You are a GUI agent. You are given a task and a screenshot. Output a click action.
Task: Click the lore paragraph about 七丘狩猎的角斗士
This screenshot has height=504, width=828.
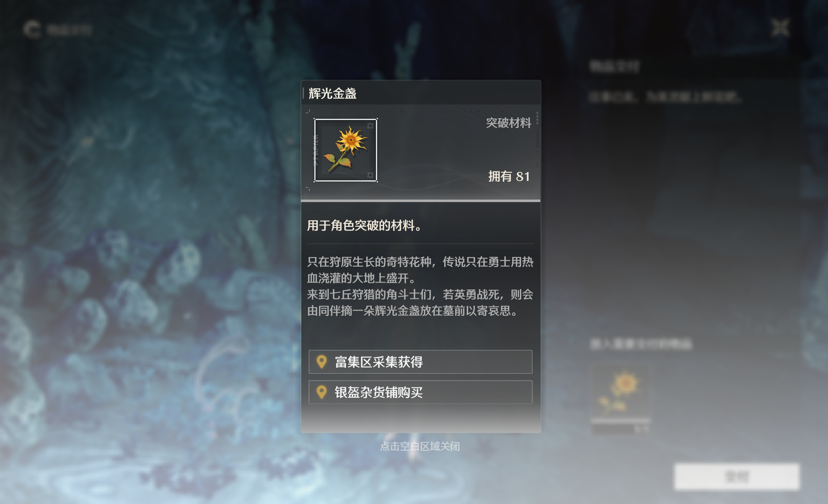pyautogui.click(x=420, y=303)
